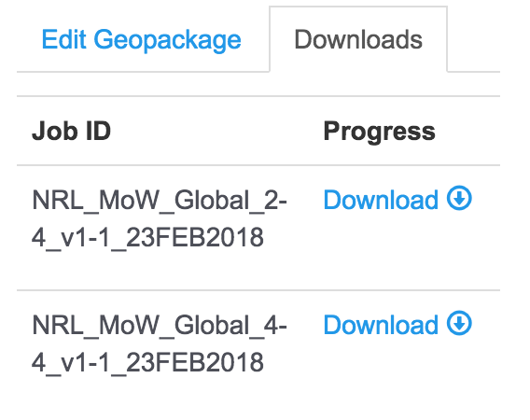Select the NRL_MoW_Global_4-4_v1-1_23FEB2018 job name
The width and height of the screenshot is (530, 420).
pos(160,343)
